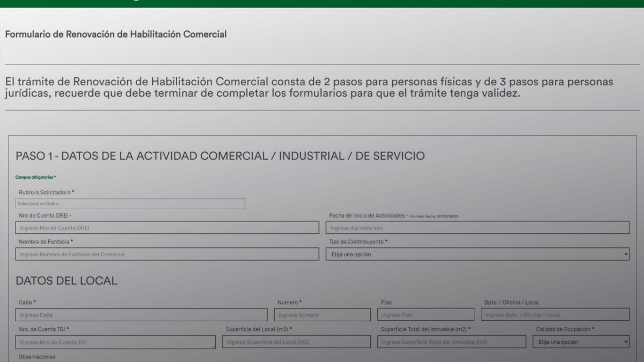Screen dimensions: 644x362
Task: Click the Piso input field
Action: point(426,315)
